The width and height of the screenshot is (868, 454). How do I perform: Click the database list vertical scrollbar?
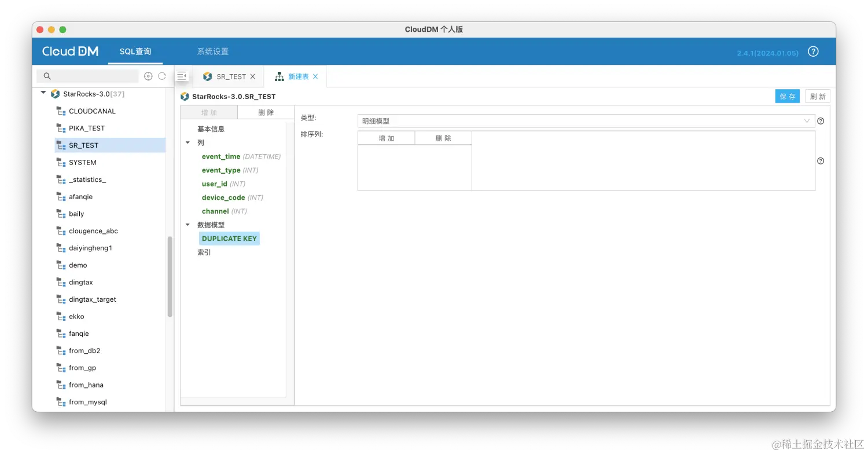tap(170, 277)
